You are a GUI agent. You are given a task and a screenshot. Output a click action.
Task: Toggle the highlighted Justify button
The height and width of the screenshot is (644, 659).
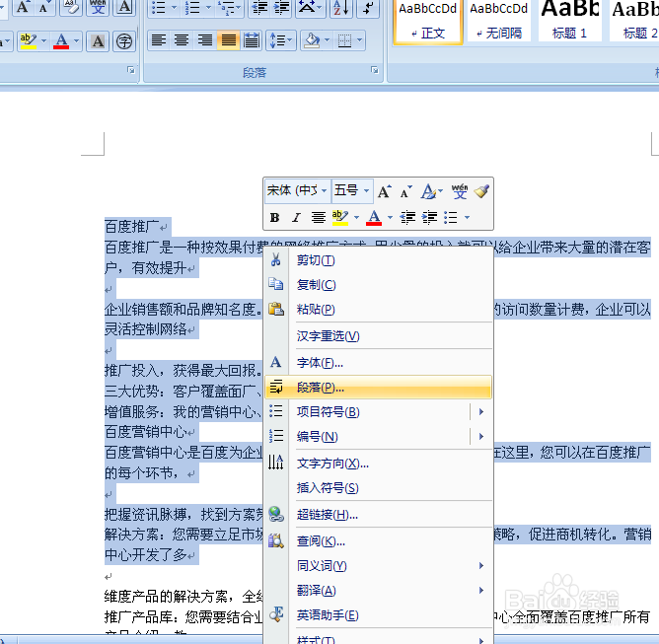point(229,40)
